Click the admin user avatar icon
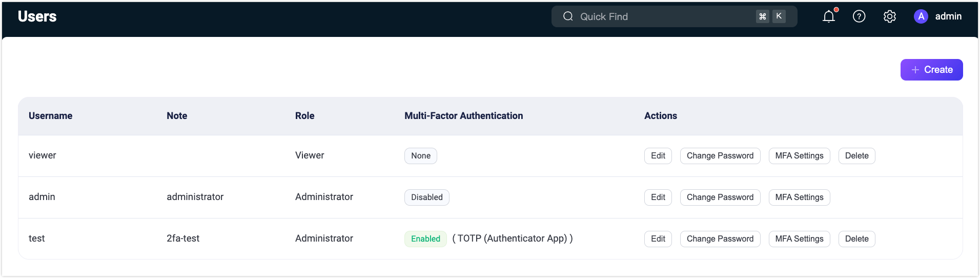 921,16
